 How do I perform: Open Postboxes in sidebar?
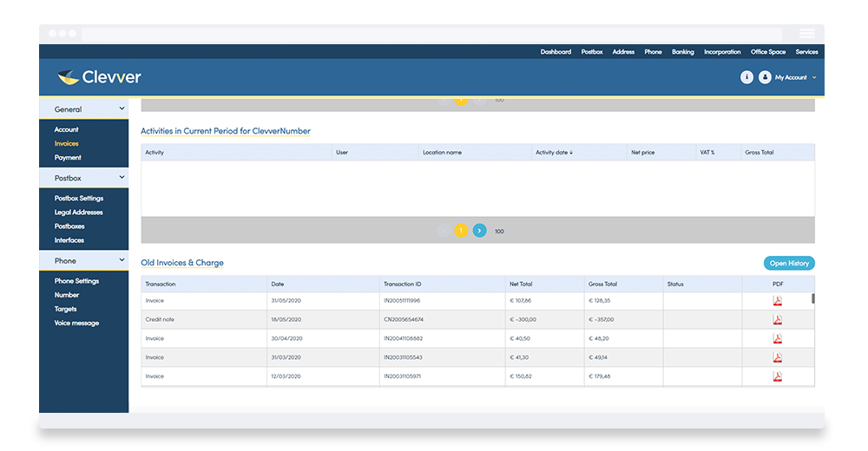coord(69,226)
